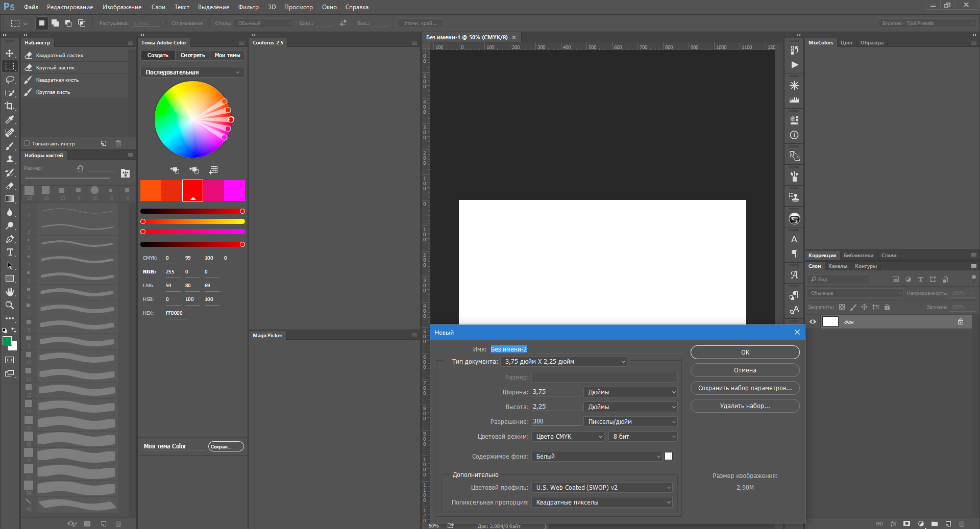
Task: Select the Rectangle shape tool
Action: [10, 279]
